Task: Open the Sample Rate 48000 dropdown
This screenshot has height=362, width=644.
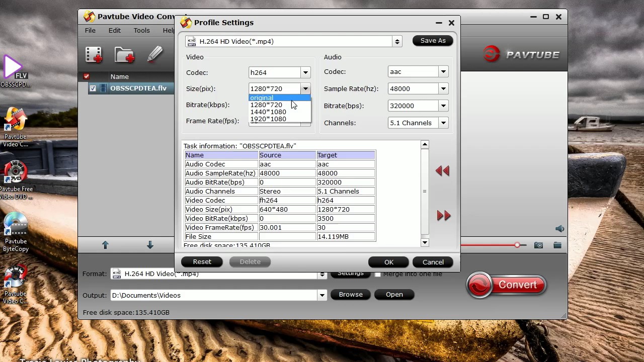Action: [x=443, y=89]
